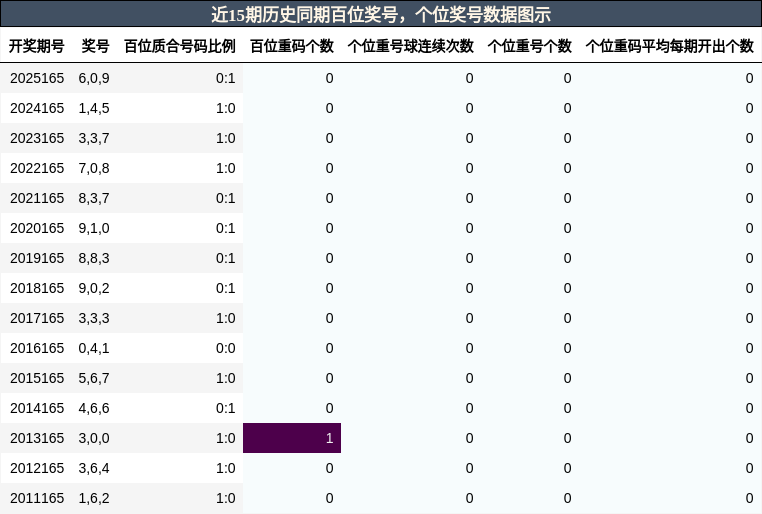762x514 pixels.
Task: Click prize number 9,0,2
Action: [x=94, y=289]
